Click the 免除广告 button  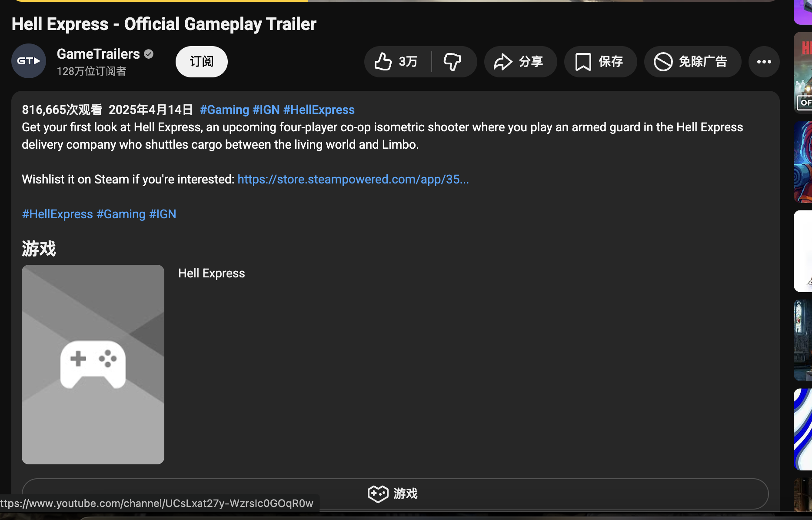(x=692, y=62)
